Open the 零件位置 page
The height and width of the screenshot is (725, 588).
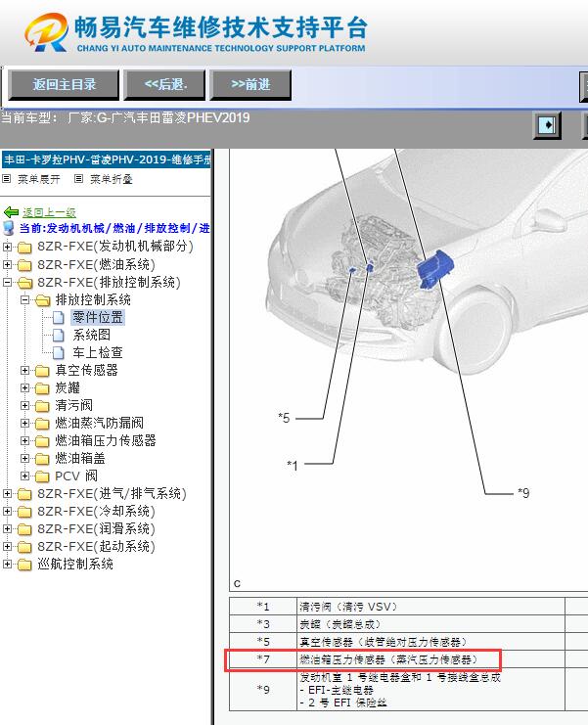(98, 317)
